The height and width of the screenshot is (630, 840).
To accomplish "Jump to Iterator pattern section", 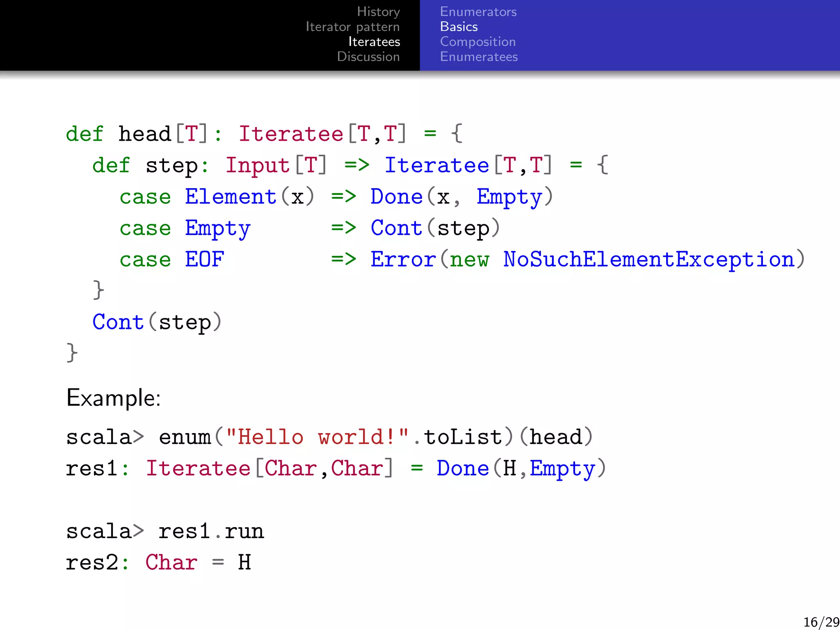I will pyautogui.click(x=353, y=27).
